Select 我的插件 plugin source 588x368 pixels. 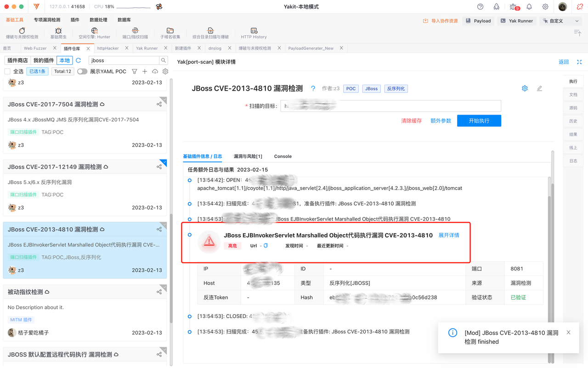click(44, 60)
